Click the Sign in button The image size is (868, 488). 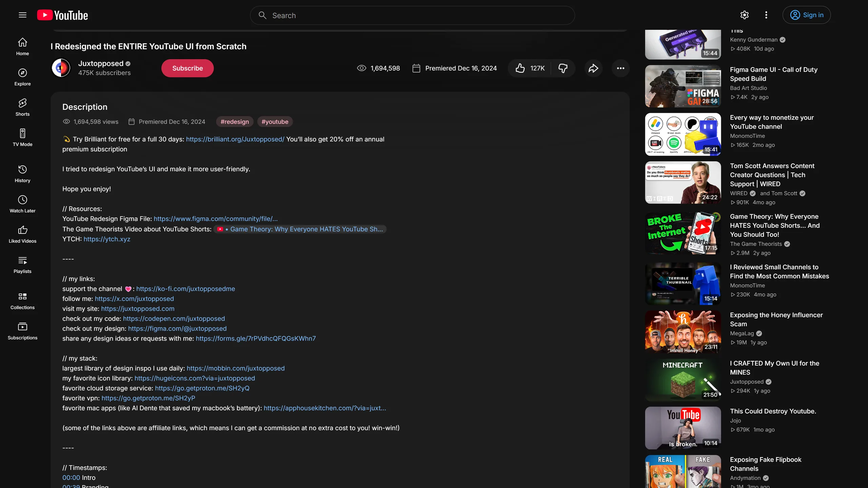point(806,15)
